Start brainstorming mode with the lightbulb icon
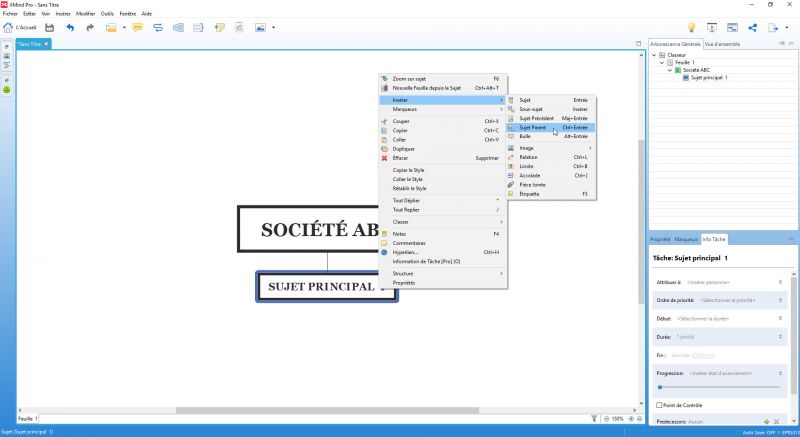Viewport: 800px width, 437px height. [691, 28]
